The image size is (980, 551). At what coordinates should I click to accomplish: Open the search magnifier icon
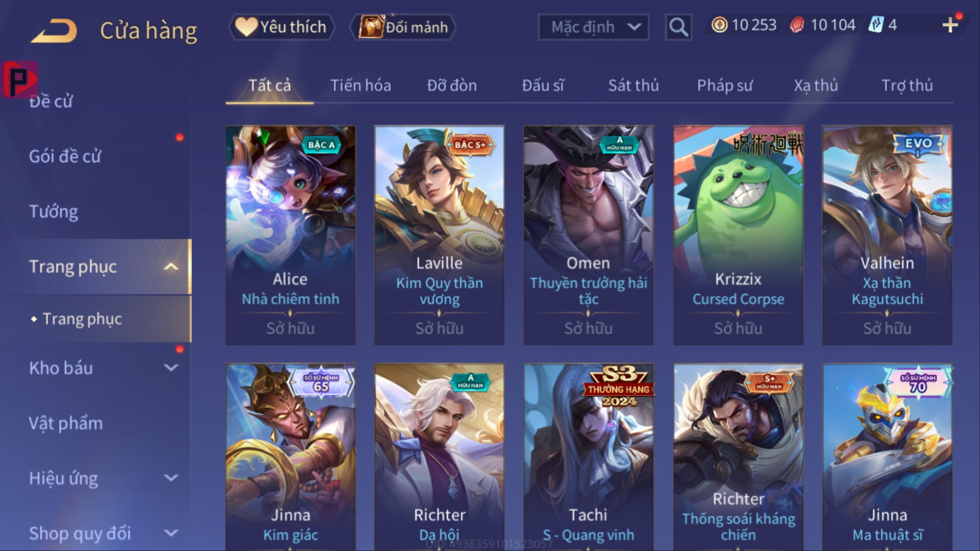tap(678, 27)
